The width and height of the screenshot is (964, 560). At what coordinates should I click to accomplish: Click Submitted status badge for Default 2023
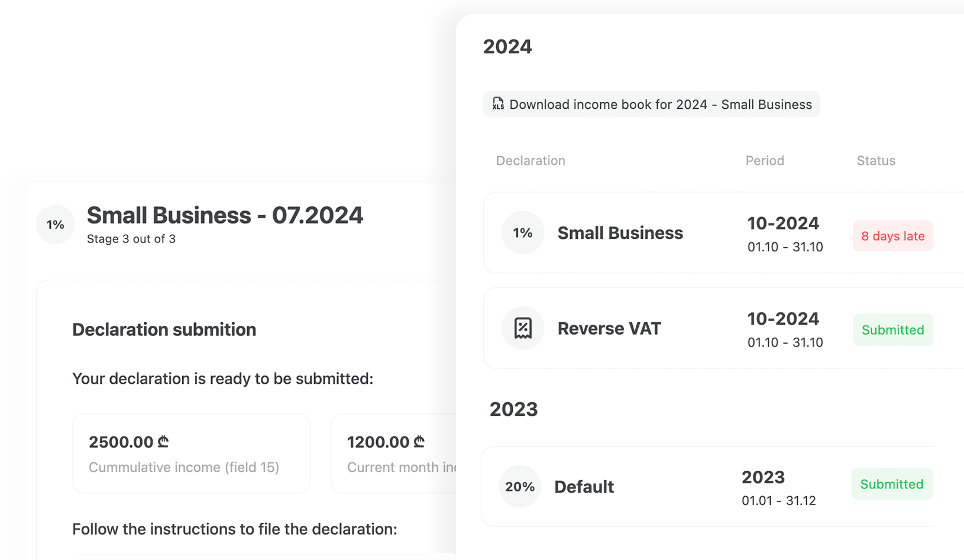pos(891,484)
